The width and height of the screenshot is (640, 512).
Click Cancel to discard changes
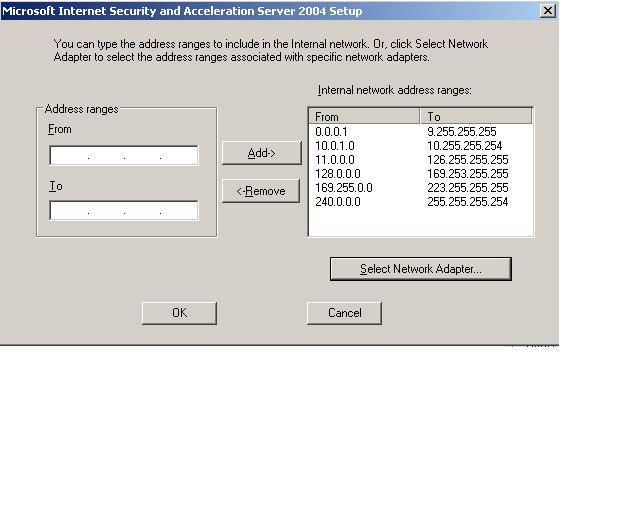tap(344, 313)
